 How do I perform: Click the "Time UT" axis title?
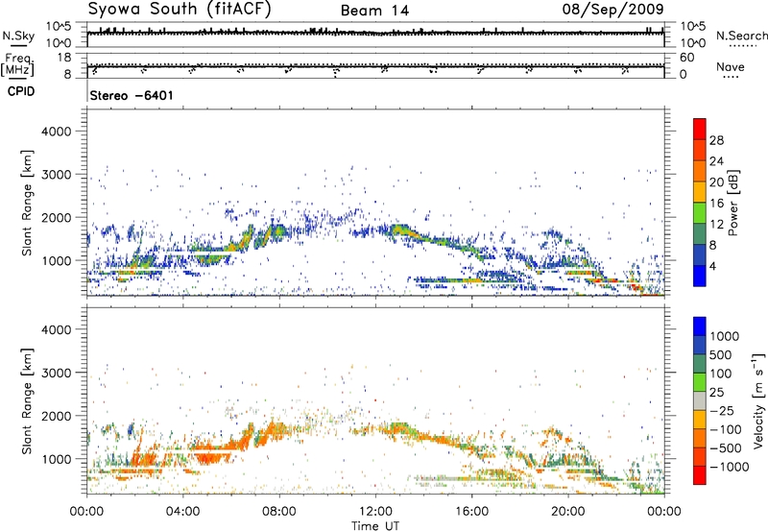(x=375, y=526)
